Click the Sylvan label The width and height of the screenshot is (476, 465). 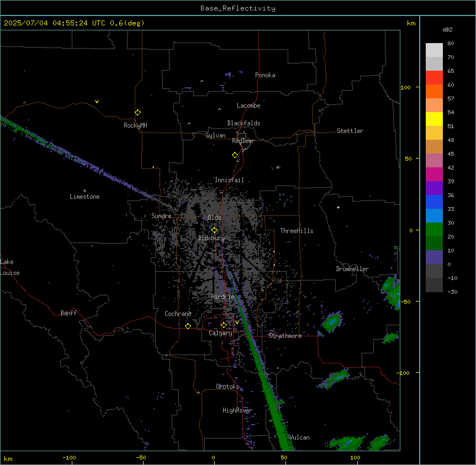tap(215, 135)
